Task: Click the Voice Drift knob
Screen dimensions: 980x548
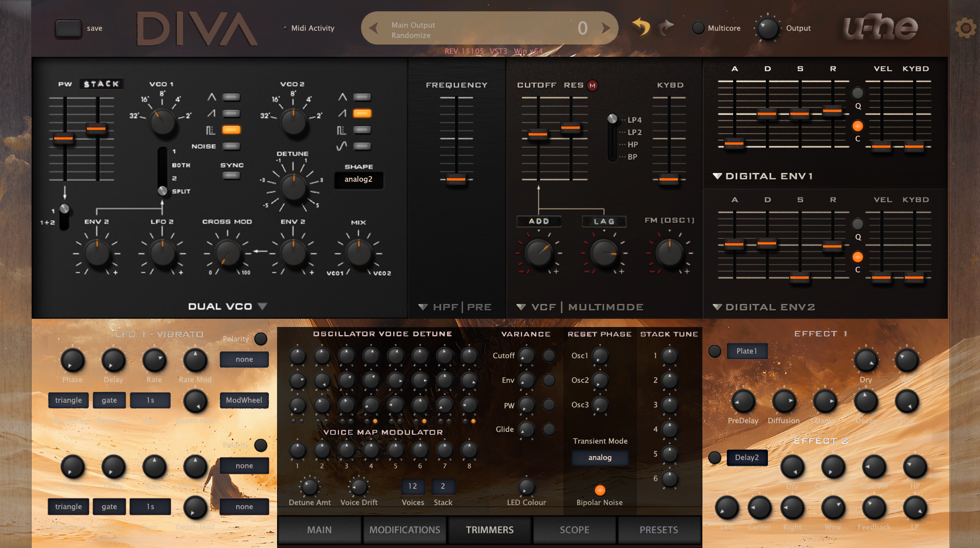Action: tap(359, 487)
